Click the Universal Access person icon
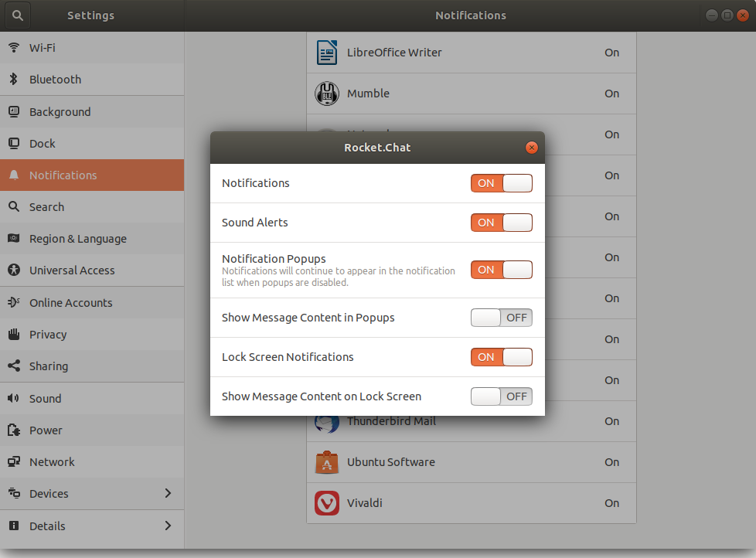Screen dimensions: 756x558 tap(14, 270)
